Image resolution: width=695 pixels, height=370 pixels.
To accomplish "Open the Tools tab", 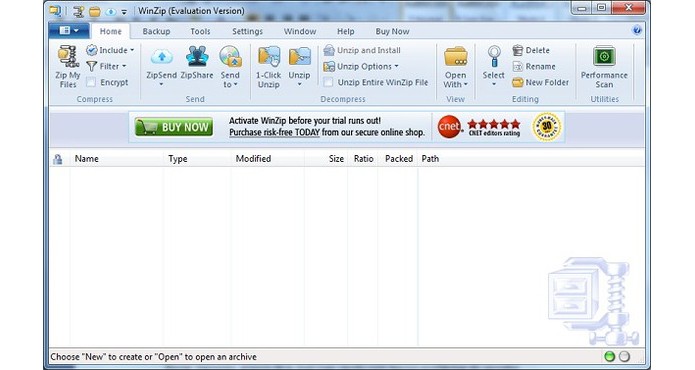I will 200,31.
